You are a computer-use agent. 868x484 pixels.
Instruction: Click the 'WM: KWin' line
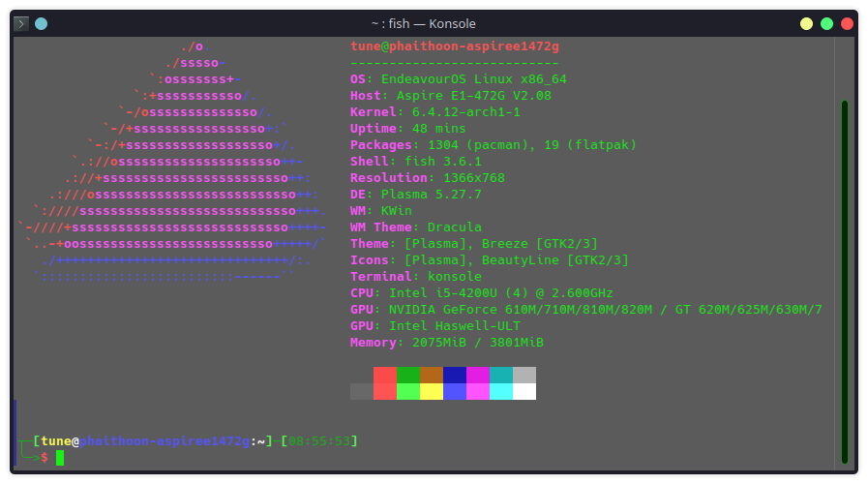tap(381, 211)
